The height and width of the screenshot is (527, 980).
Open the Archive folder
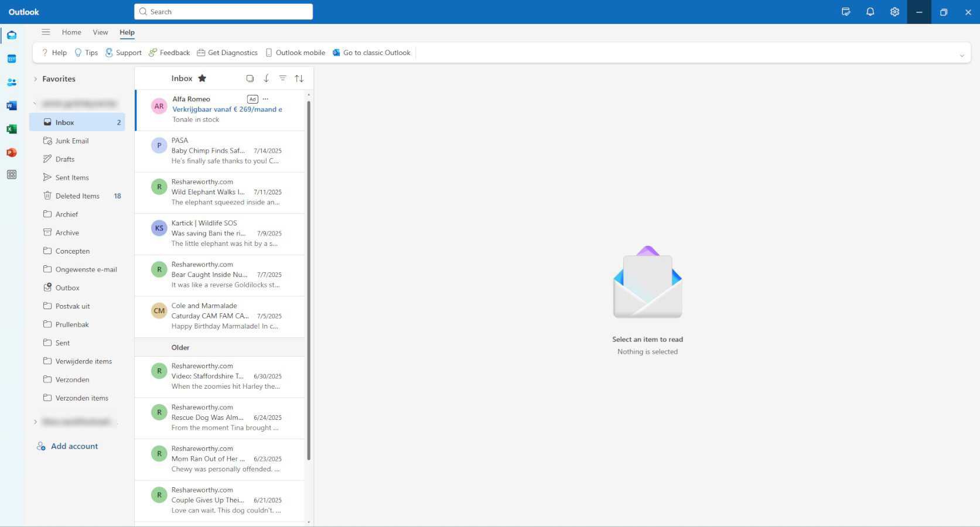(x=77, y=232)
